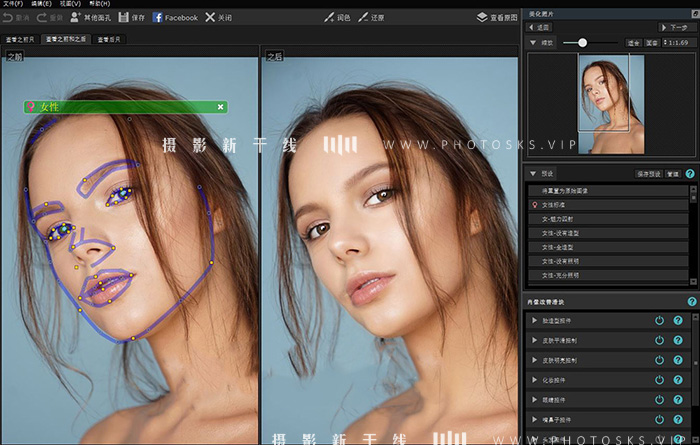Toggle skin smoothing controls power button

659,340
